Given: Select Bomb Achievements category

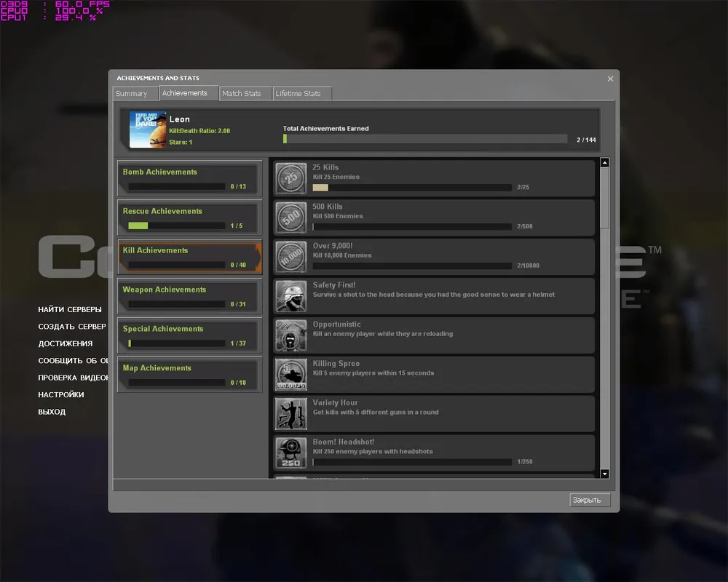Looking at the screenshot, I should click(189, 179).
